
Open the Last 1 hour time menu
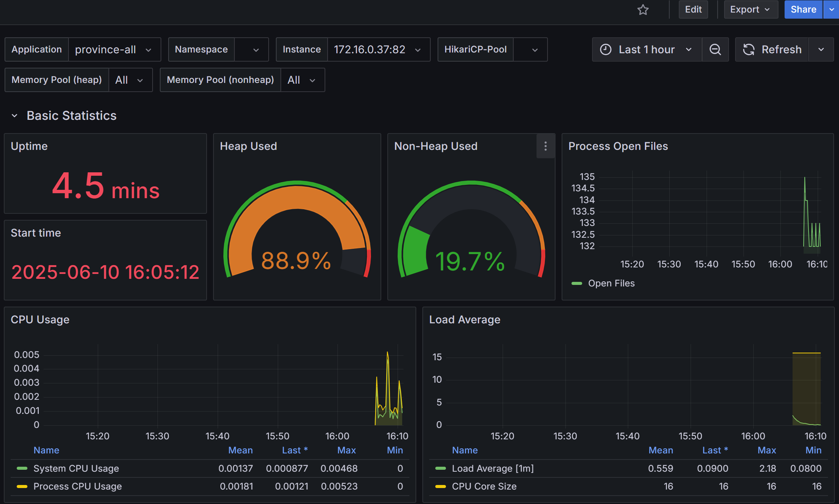coord(647,49)
